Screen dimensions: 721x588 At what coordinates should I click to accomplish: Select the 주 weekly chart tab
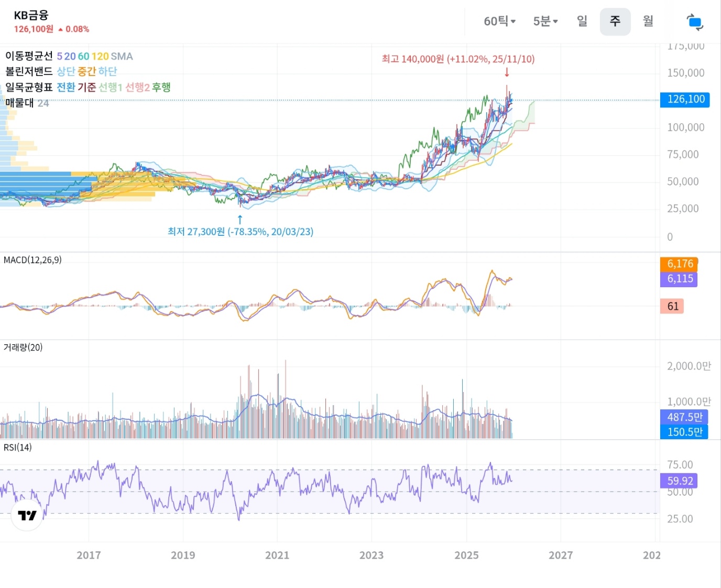pyautogui.click(x=615, y=21)
